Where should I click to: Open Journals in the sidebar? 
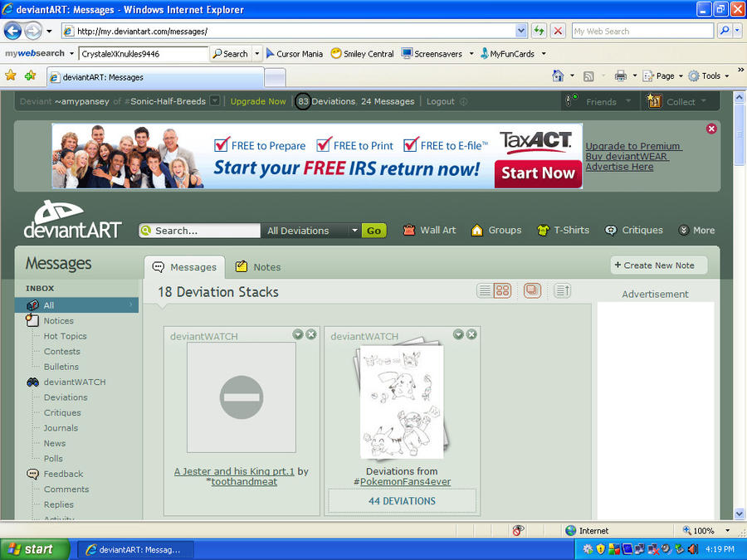[x=61, y=428]
